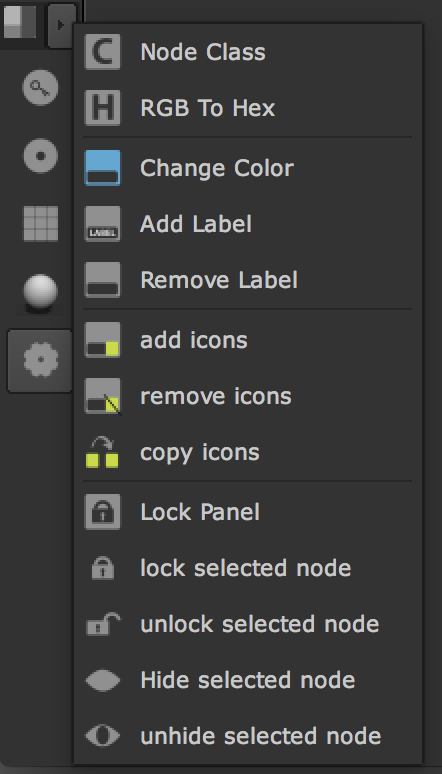Viewport: 442px width, 774px height.
Task: Click the Add Label icon
Action: [103, 224]
